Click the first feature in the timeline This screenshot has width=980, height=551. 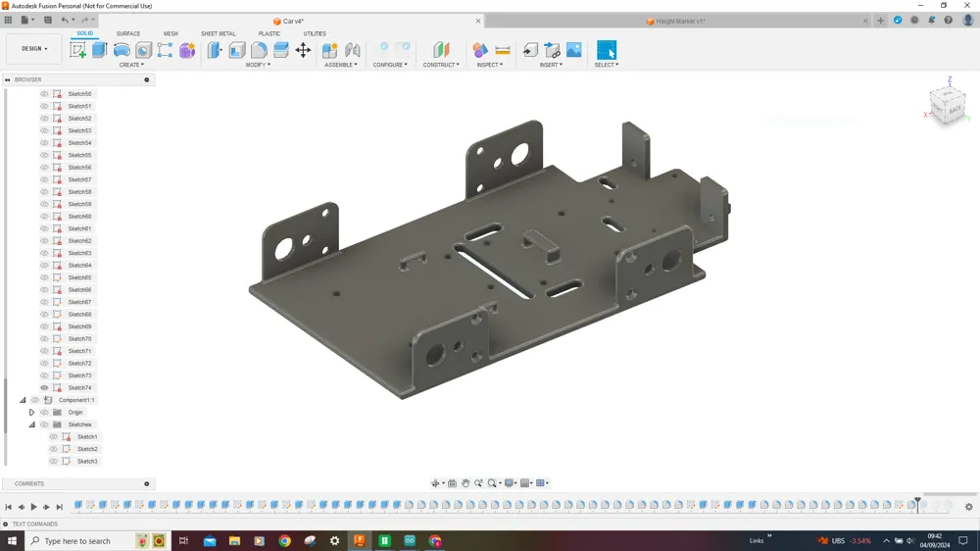tap(78, 505)
